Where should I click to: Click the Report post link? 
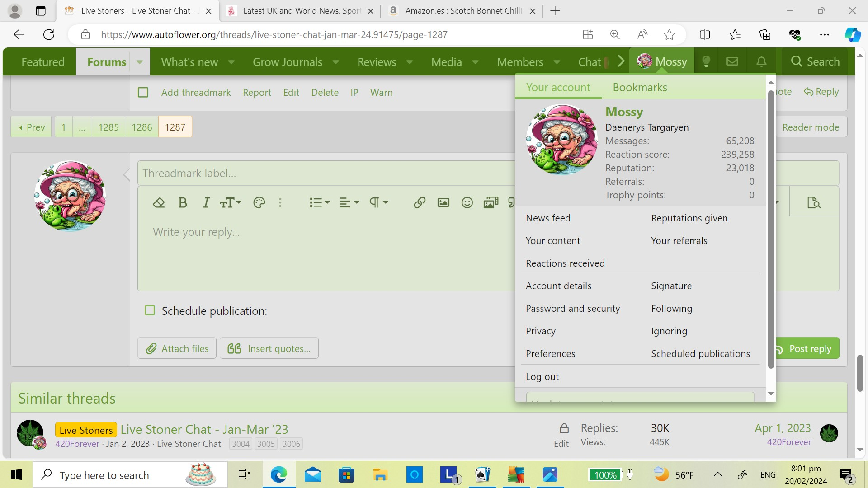[257, 92]
